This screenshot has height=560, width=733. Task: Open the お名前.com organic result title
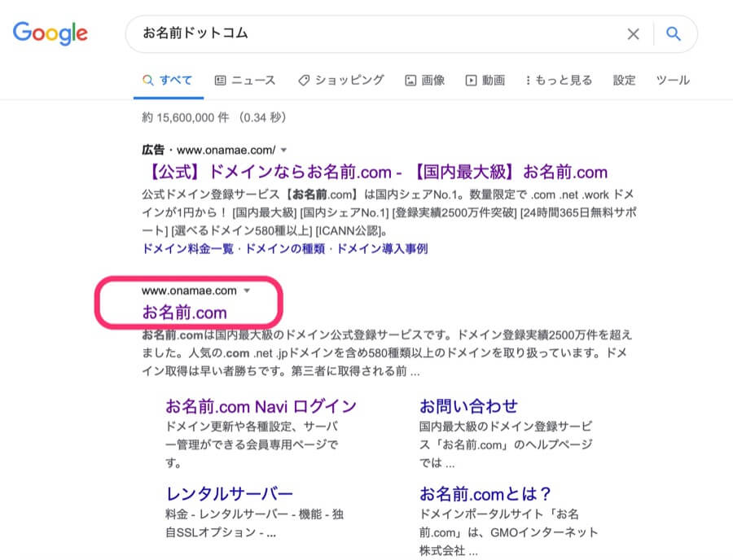[x=184, y=313]
